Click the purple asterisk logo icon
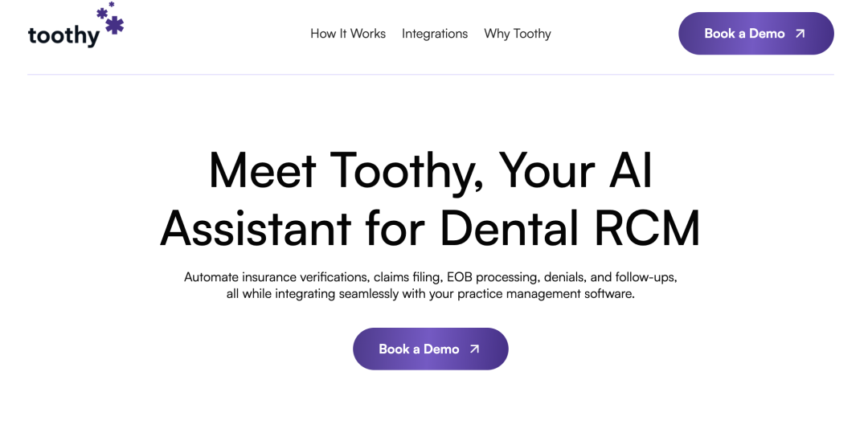Viewport: 868px width, 441px height. [111, 20]
